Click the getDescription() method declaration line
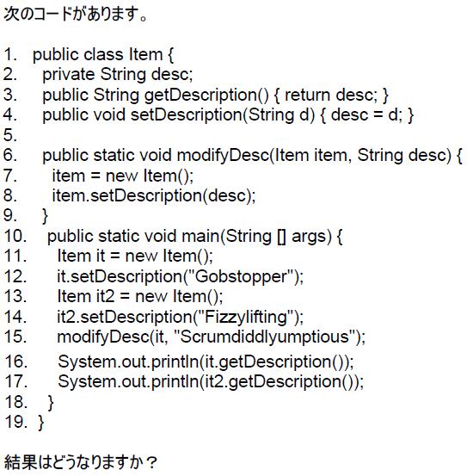The height and width of the screenshot is (476, 467). (215, 96)
